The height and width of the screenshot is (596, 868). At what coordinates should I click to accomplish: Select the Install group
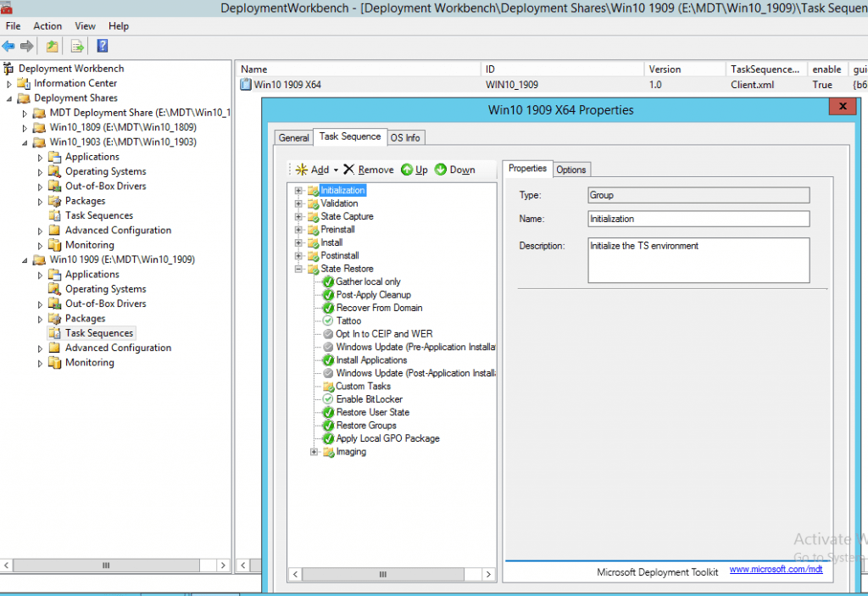pyautogui.click(x=331, y=242)
